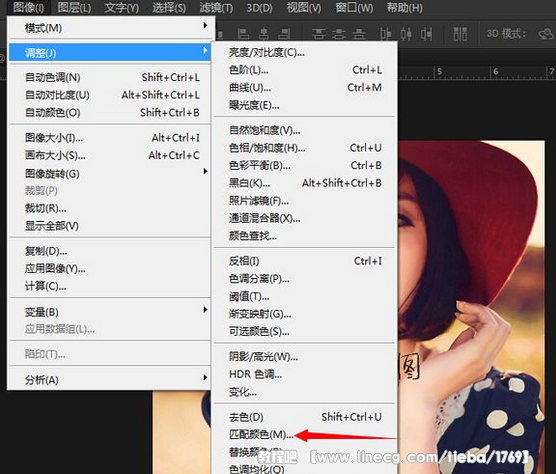Click the align horizontal centers icon
The width and height of the screenshot is (556, 474).
[263, 34]
